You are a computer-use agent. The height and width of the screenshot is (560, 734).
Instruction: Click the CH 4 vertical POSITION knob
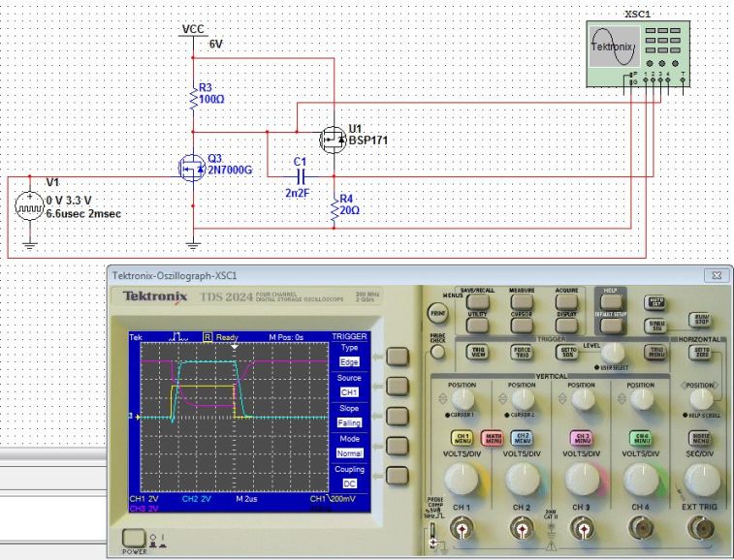point(641,399)
